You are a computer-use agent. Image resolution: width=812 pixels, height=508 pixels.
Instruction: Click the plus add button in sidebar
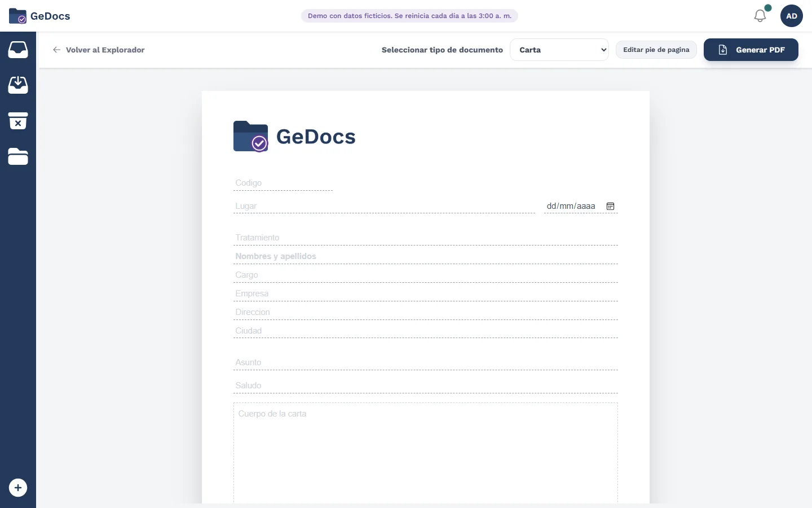pyautogui.click(x=18, y=488)
